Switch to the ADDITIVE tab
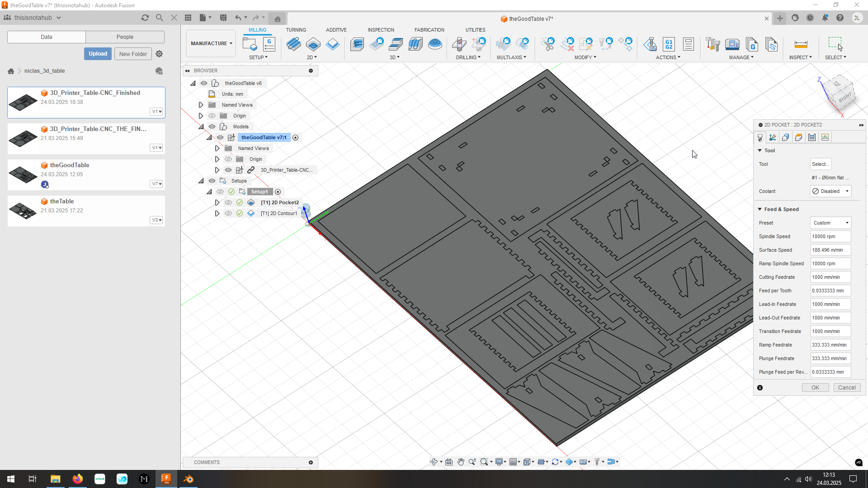Screen dimensions: 868x488 click(336, 30)
